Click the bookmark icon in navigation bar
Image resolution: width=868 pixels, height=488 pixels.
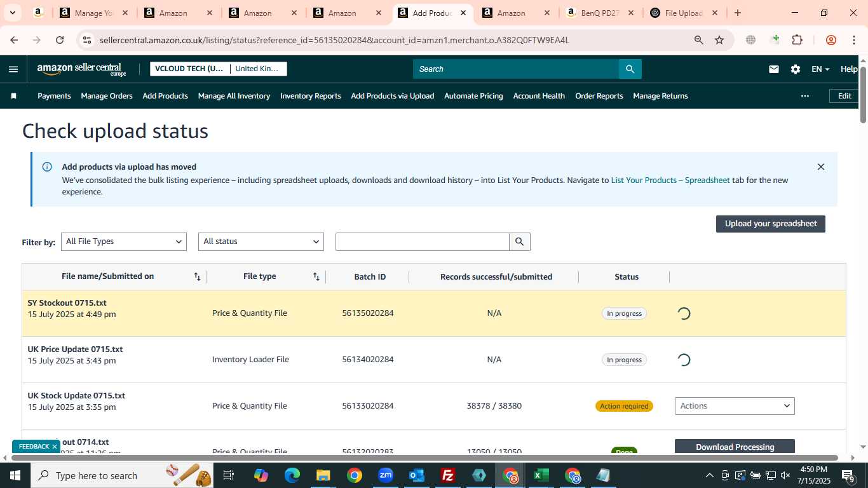(14, 96)
